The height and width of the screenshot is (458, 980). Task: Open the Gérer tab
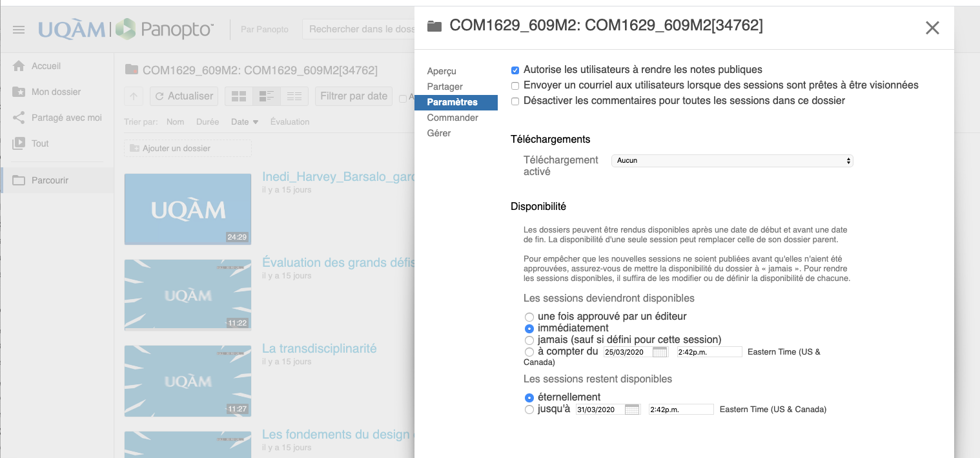pyautogui.click(x=439, y=133)
